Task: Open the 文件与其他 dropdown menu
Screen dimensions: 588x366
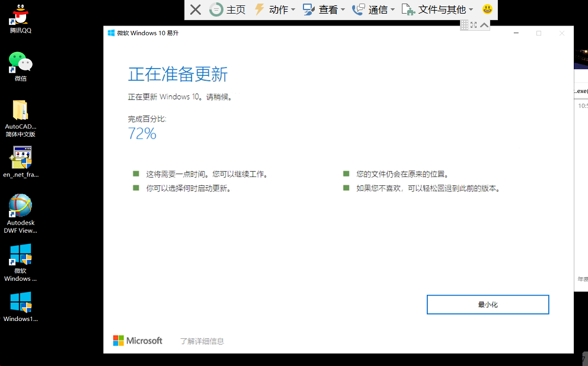Action: click(x=437, y=9)
